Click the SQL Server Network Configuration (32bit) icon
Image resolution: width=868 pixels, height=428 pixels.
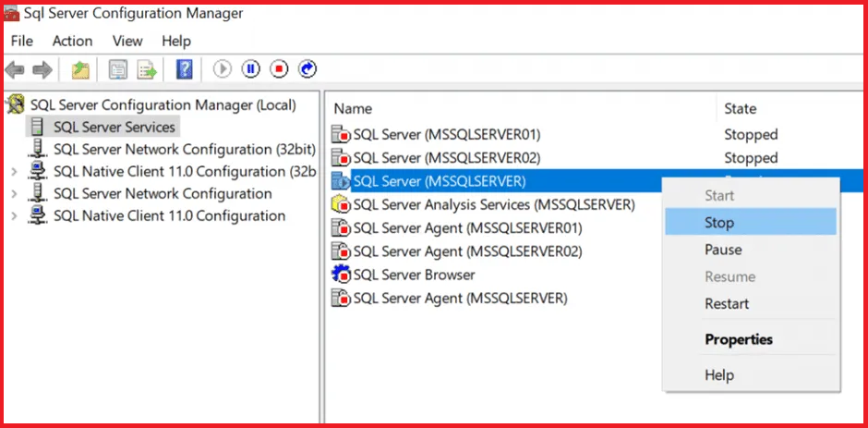pos(37,149)
